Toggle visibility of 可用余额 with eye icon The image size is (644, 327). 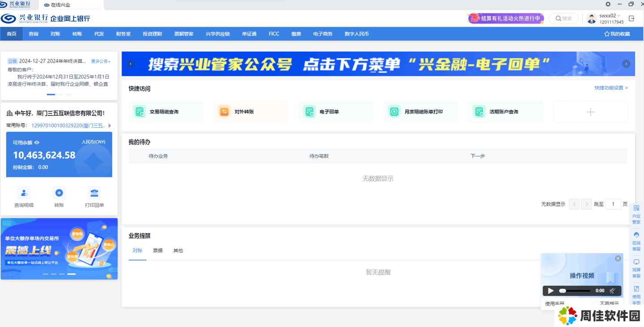(37, 143)
